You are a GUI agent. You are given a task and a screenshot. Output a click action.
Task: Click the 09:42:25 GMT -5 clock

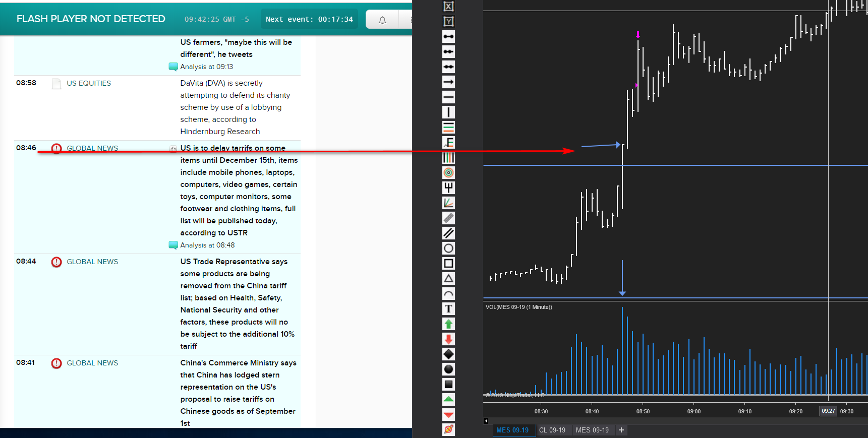217,19
